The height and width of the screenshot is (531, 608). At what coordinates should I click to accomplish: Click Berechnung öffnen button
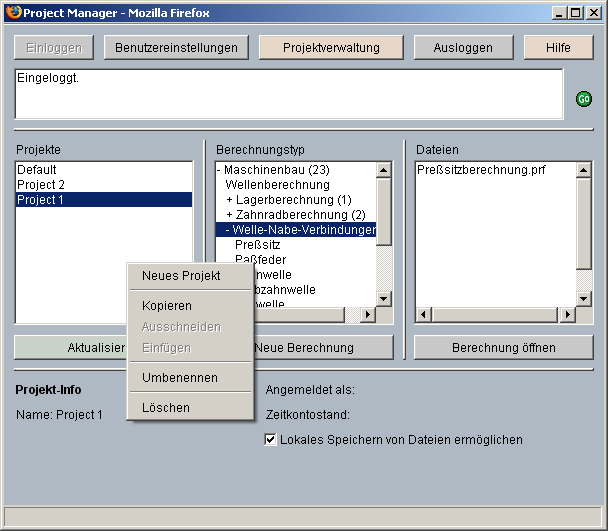click(x=504, y=348)
